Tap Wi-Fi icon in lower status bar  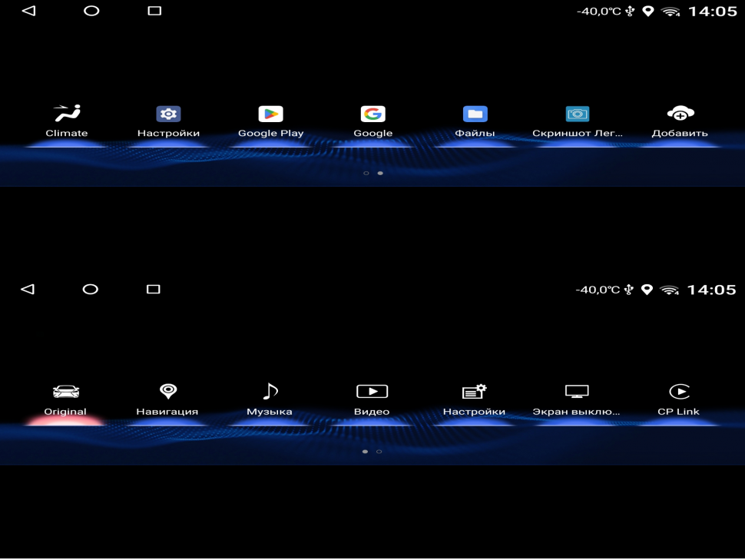click(x=670, y=290)
